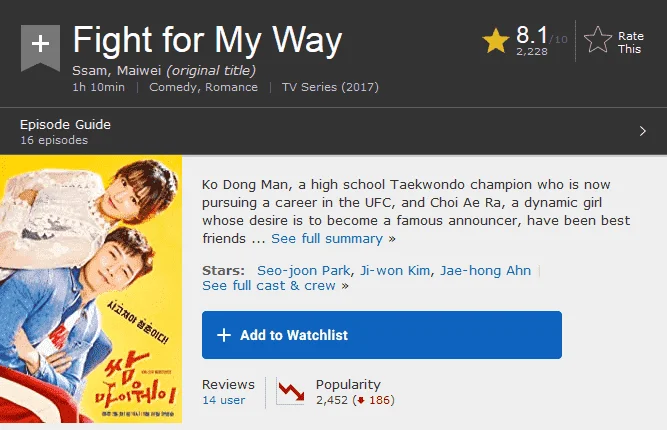Click the red down arrow beside 186
Viewport: 667px width, 430px height.
click(361, 400)
